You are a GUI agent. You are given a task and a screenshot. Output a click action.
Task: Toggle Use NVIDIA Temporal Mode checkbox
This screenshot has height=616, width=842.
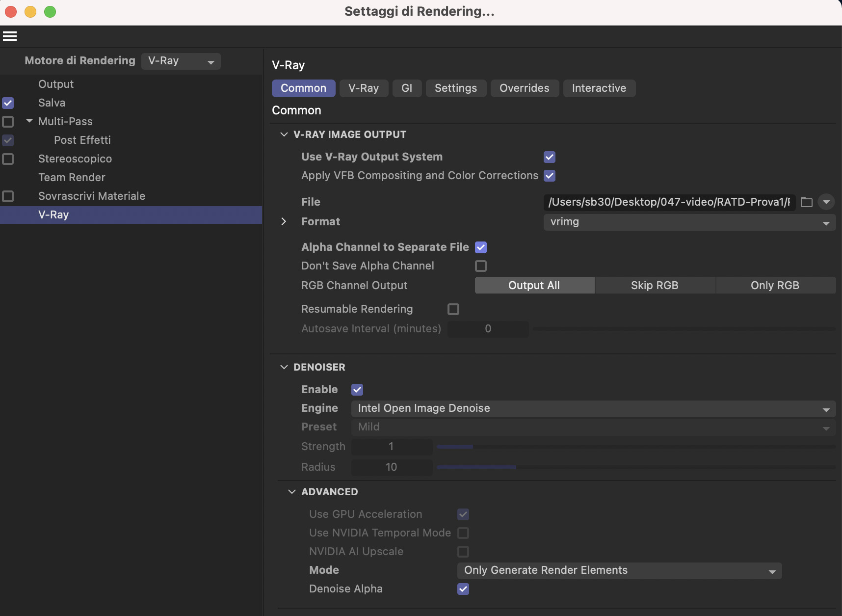coord(463,533)
